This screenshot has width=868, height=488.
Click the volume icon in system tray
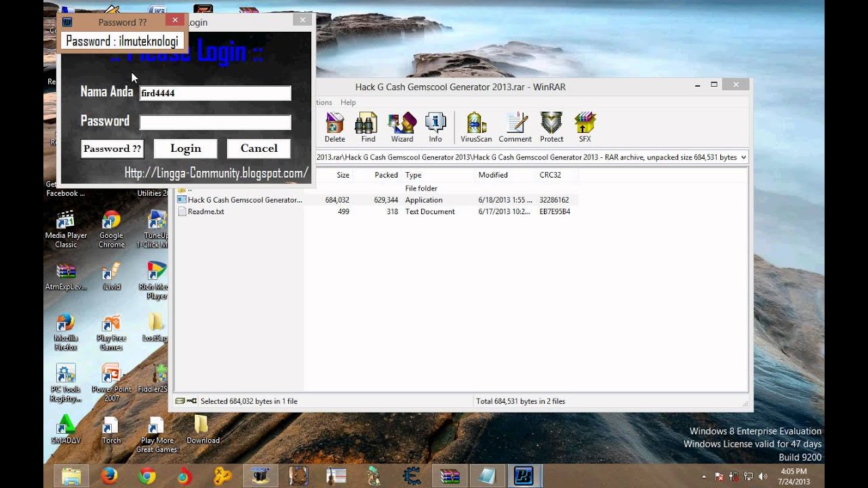[x=763, y=476]
